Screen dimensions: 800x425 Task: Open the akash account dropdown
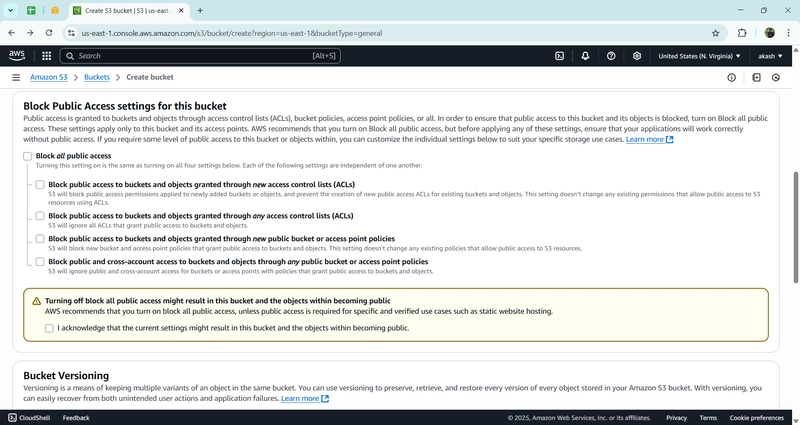(770, 56)
